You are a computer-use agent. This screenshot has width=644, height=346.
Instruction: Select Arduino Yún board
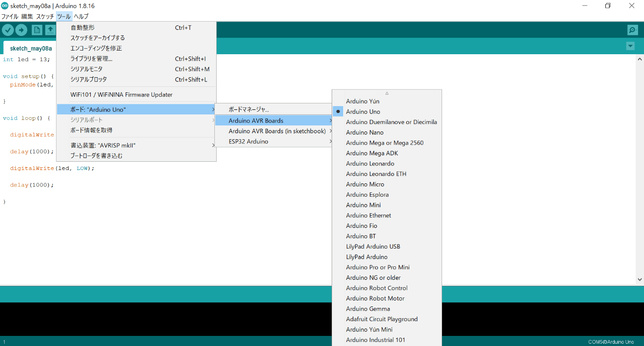tap(387, 101)
